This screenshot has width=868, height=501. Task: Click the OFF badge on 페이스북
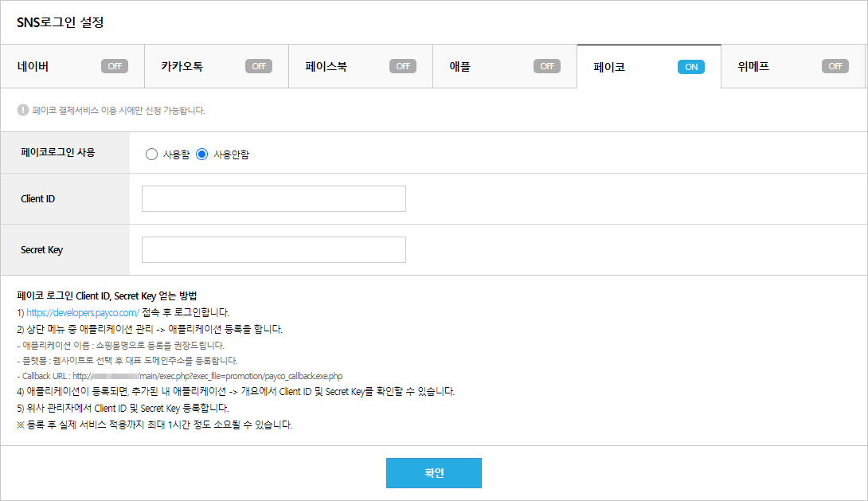point(403,67)
